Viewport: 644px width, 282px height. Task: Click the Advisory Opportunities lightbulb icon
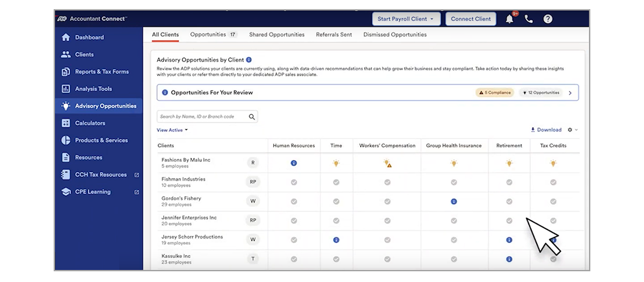pyautogui.click(x=66, y=106)
